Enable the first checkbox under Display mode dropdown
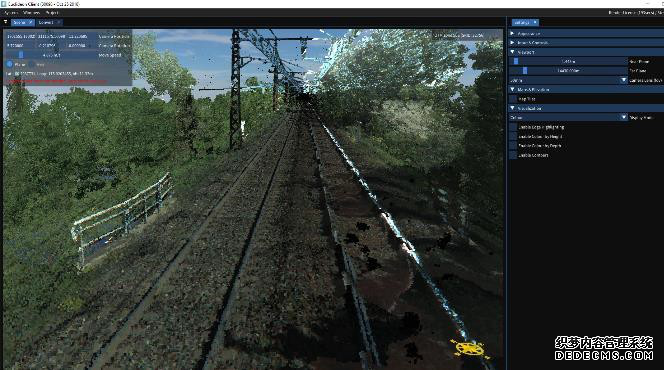 (513, 127)
